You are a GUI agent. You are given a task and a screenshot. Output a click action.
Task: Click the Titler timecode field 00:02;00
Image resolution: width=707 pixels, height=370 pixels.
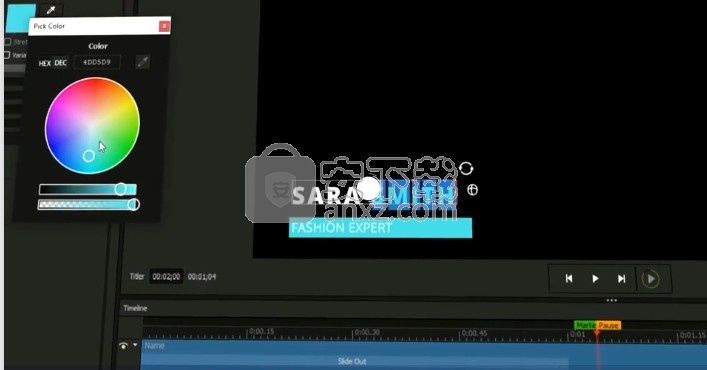[x=166, y=277]
